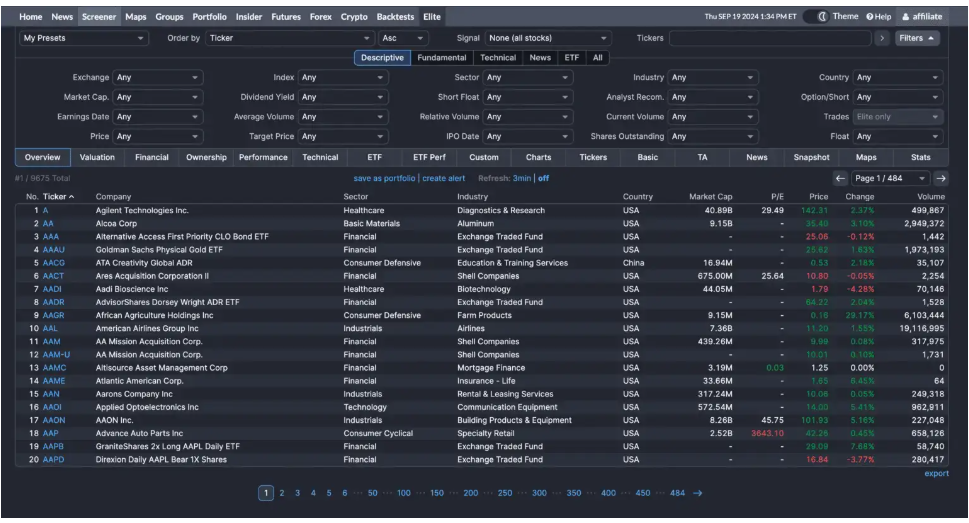Switch to the Performance view tab
Viewport: 969px width, 523px height.
pyautogui.click(x=263, y=158)
